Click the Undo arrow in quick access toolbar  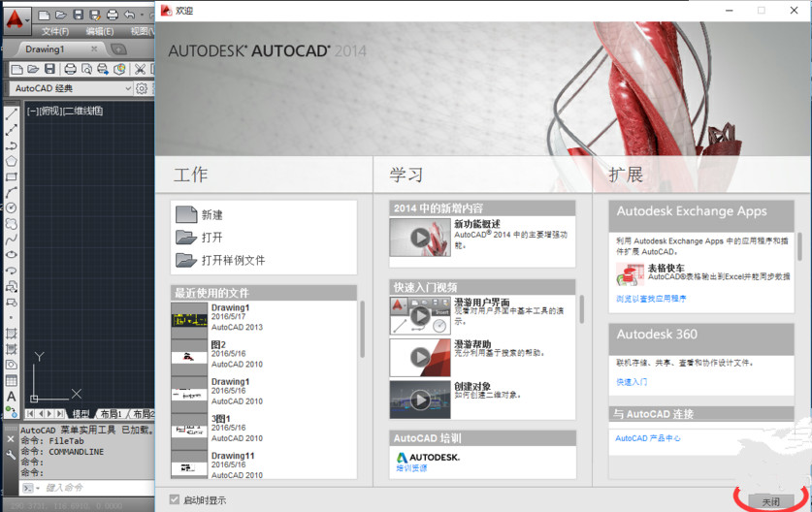tap(129, 15)
